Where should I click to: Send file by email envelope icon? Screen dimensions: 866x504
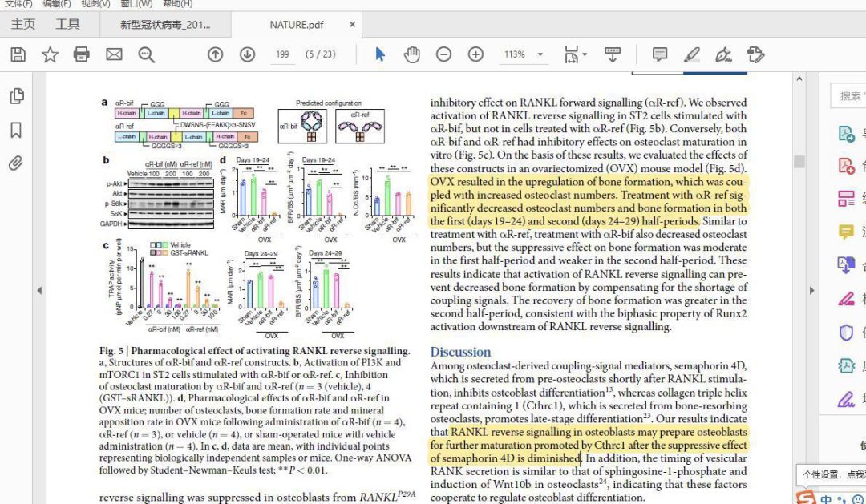pyautogui.click(x=114, y=54)
